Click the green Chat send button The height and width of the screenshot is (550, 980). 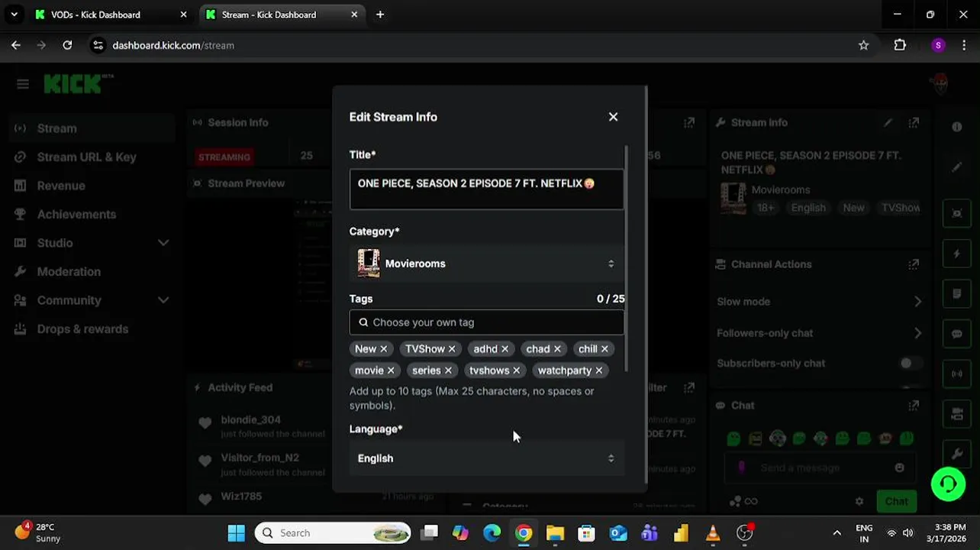point(897,501)
